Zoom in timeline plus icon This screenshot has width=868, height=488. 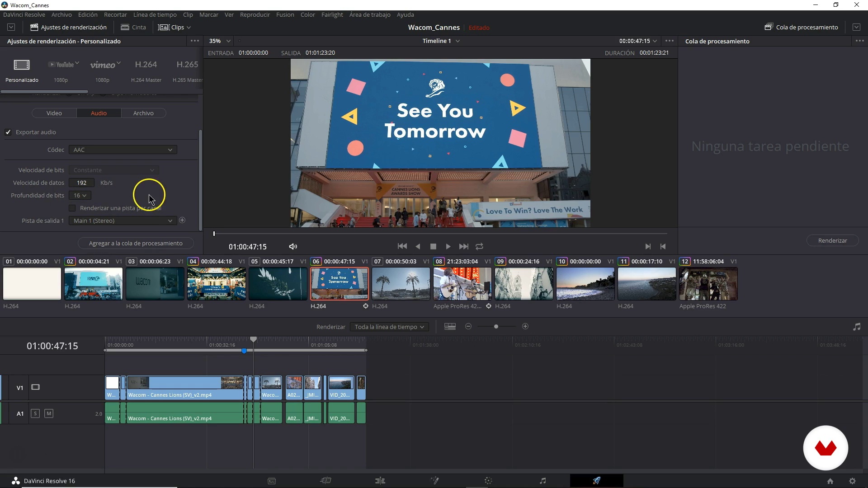pos(525,327)
